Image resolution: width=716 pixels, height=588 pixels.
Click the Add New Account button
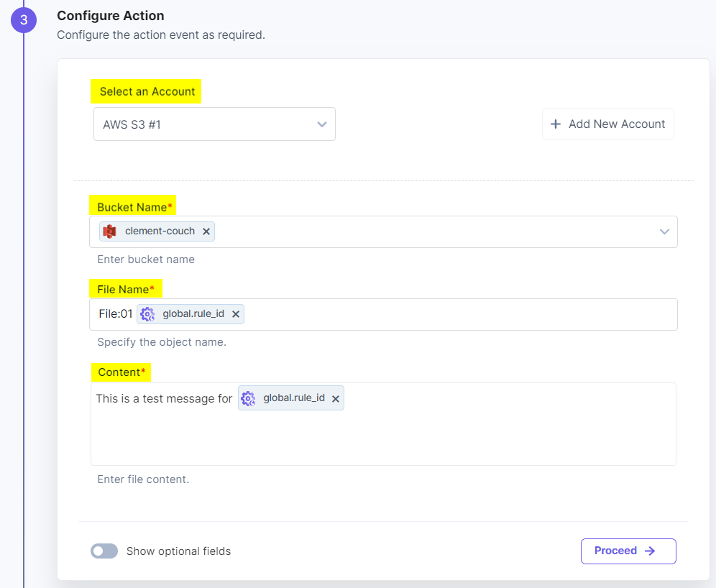(x=607, y=124)
